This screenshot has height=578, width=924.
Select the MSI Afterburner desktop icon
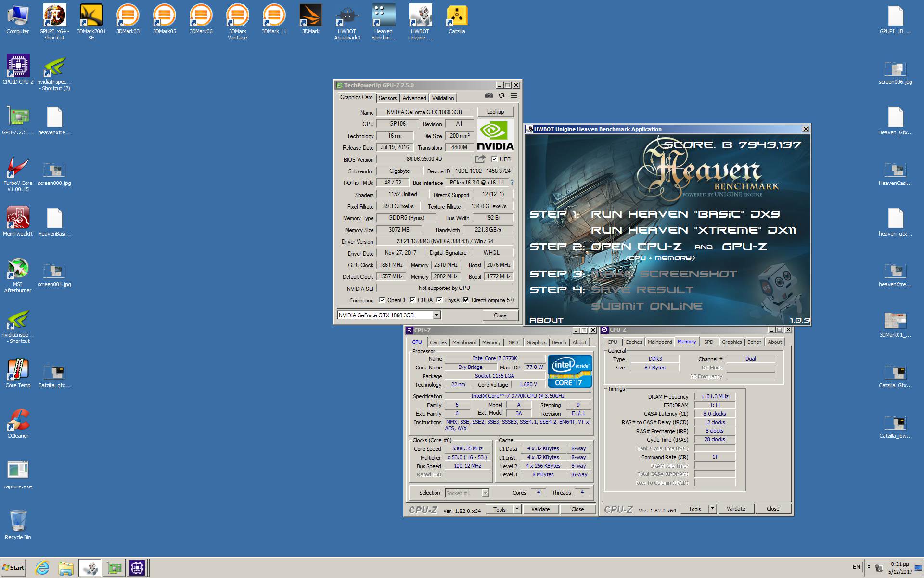(18, 275)
